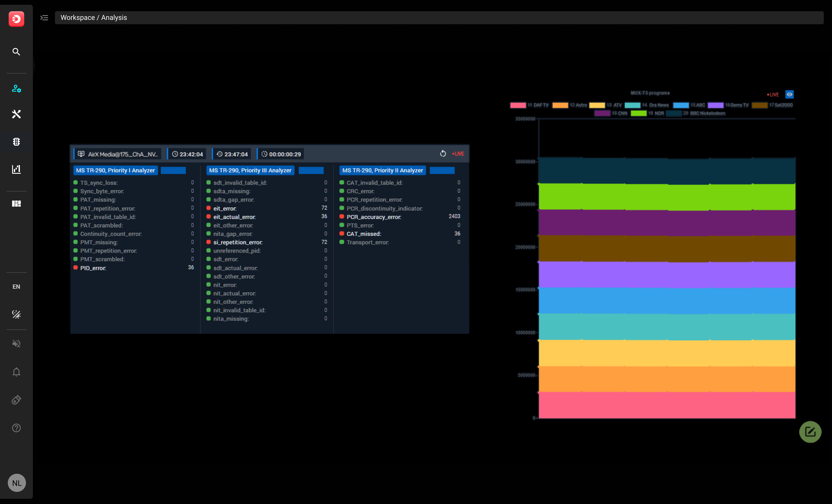
Task: Select MS TR-290, Priority III Analyzer tab
Action: 250,170
